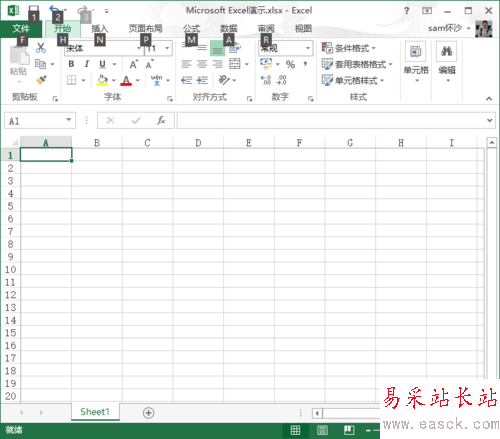Collapse the ribbon with the caret
The height and width of the screenshot is (439, 500).
[489, 98]
